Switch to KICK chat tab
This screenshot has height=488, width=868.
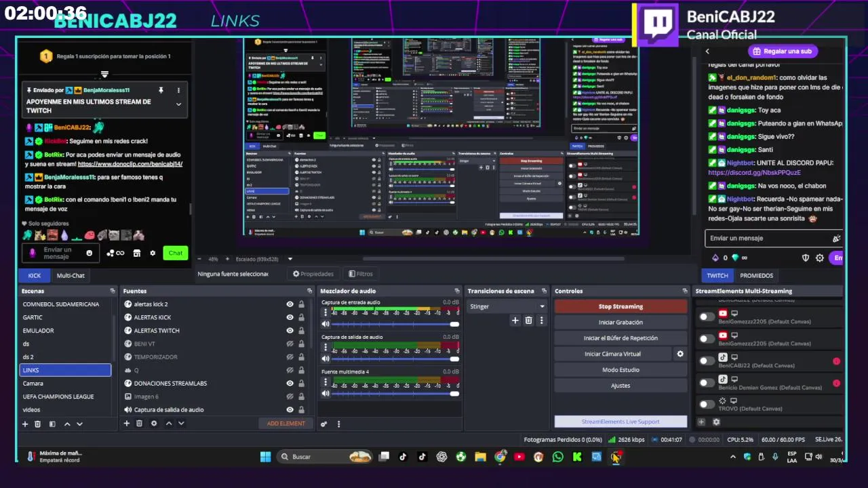click(x=35, y=275)
